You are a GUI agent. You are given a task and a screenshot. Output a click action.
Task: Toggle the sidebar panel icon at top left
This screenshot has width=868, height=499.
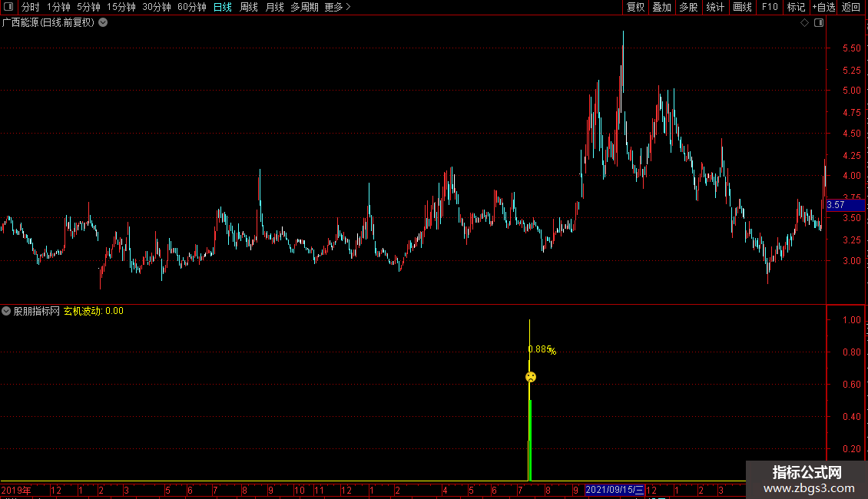pos(8,7)
